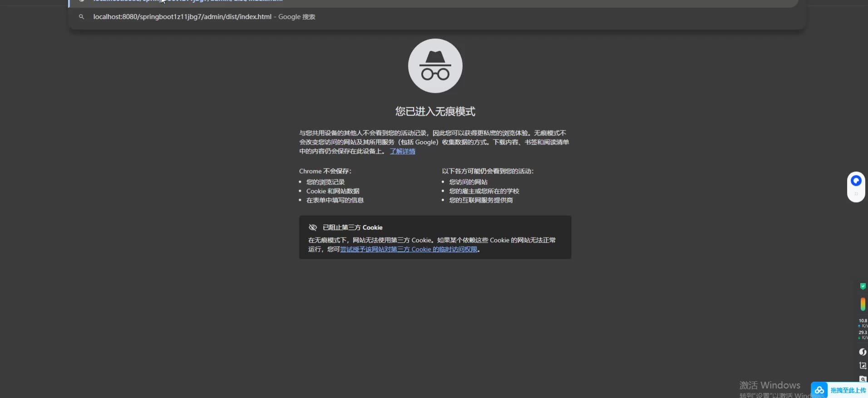Screen dimensions: 868x398
Task: Click the 已阻止第三方 Cookie title
Action: (353, 228)
